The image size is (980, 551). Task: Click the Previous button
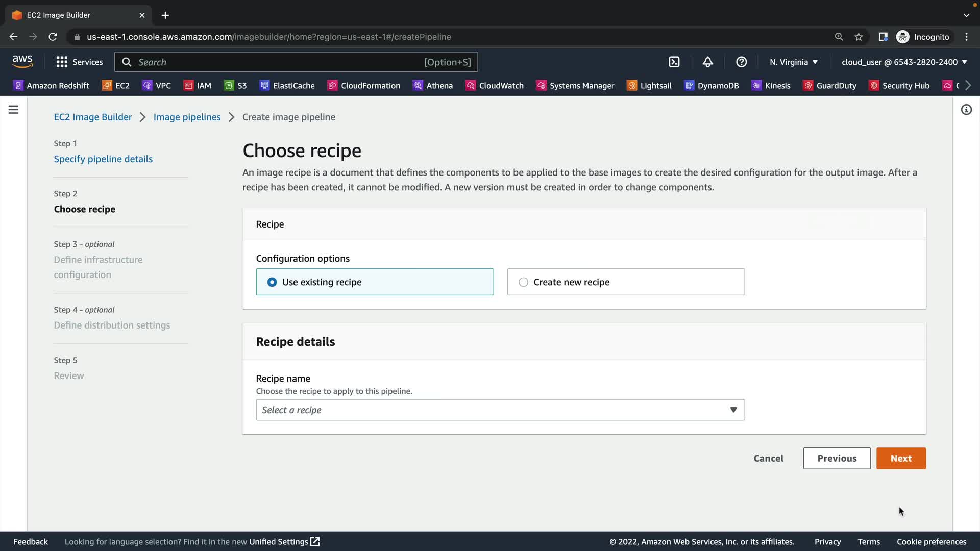837,458
